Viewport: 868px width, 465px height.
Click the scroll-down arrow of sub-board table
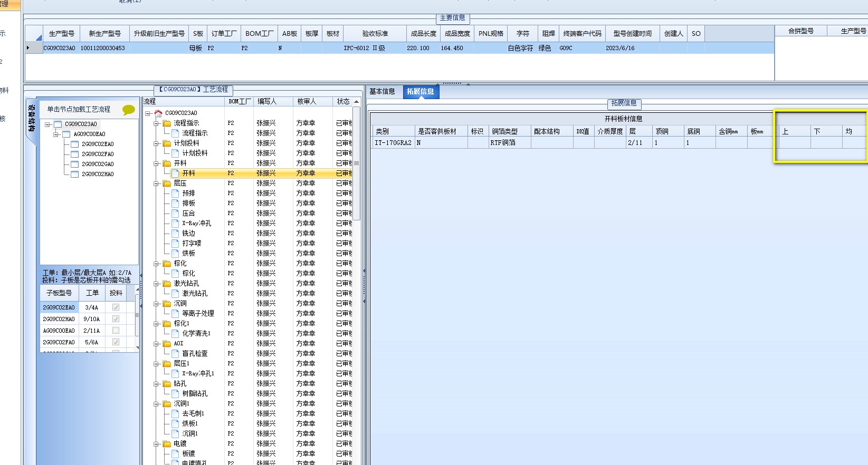138,348
